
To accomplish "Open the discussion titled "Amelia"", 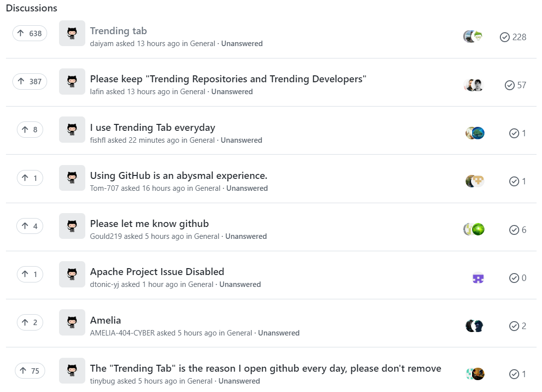I will [106, 320].
